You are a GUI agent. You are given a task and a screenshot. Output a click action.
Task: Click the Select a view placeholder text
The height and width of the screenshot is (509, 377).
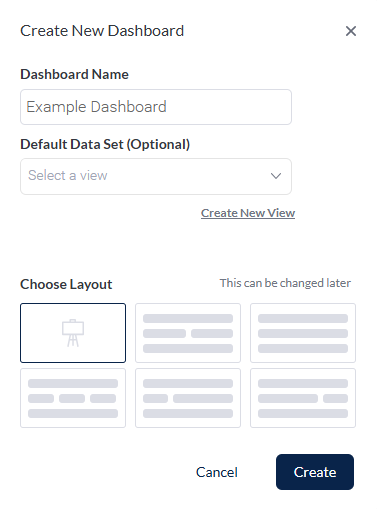pos(68,175)
